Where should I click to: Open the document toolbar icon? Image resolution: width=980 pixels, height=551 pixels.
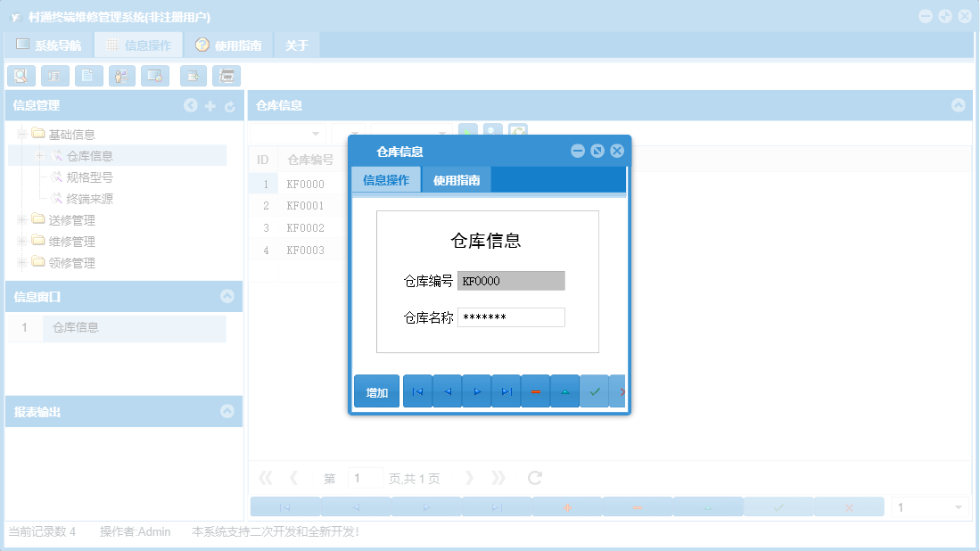[88, 76]
